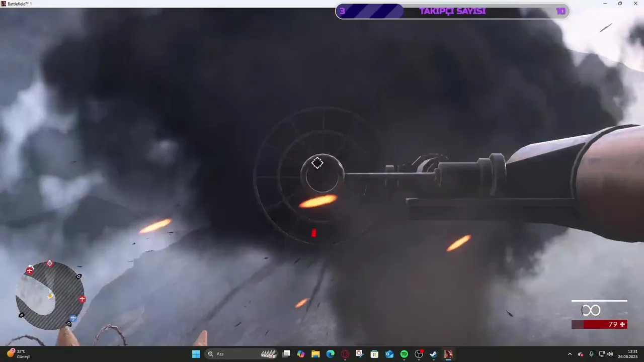
Task: Switch to OBS Studio on taskbar
Action: [x=419, y=354]
